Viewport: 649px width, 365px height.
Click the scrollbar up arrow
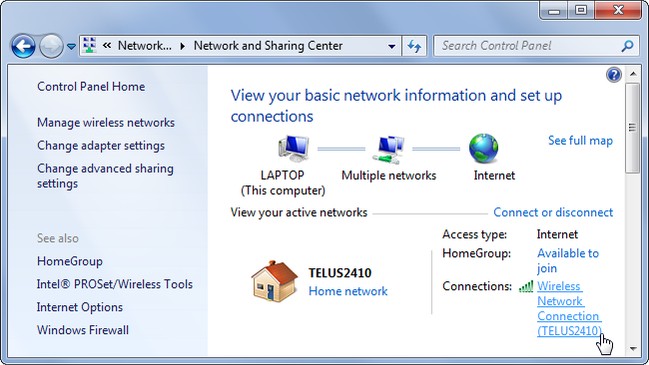click(633, 74)
